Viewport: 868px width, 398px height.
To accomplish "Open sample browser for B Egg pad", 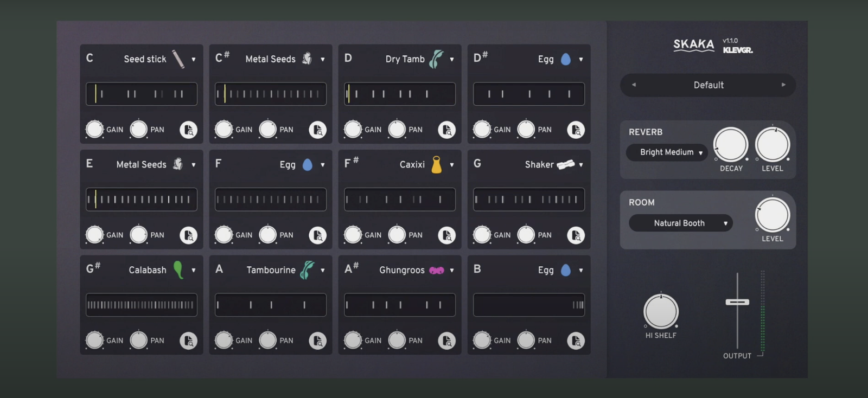I will 576,341.
